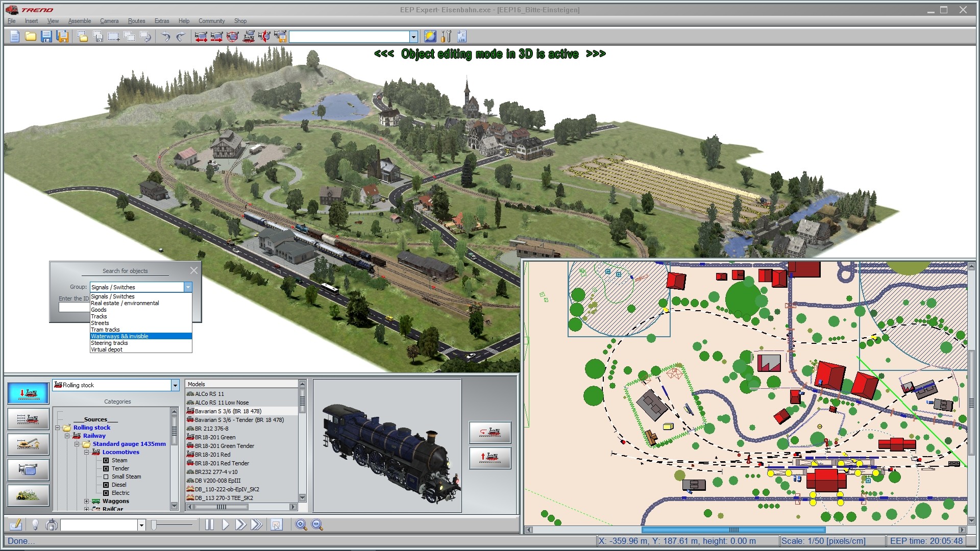Toggle the Diesel checkbox in the category tree
The width and height of the screenshot is (980, 551).
(x=106, y=485)
